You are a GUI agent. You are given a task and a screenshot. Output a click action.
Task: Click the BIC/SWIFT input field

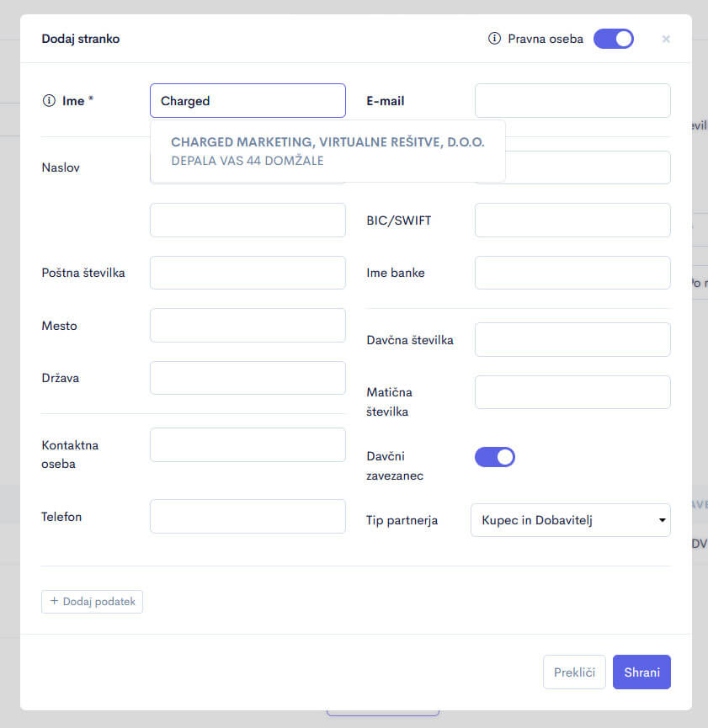tap(572, 221)
